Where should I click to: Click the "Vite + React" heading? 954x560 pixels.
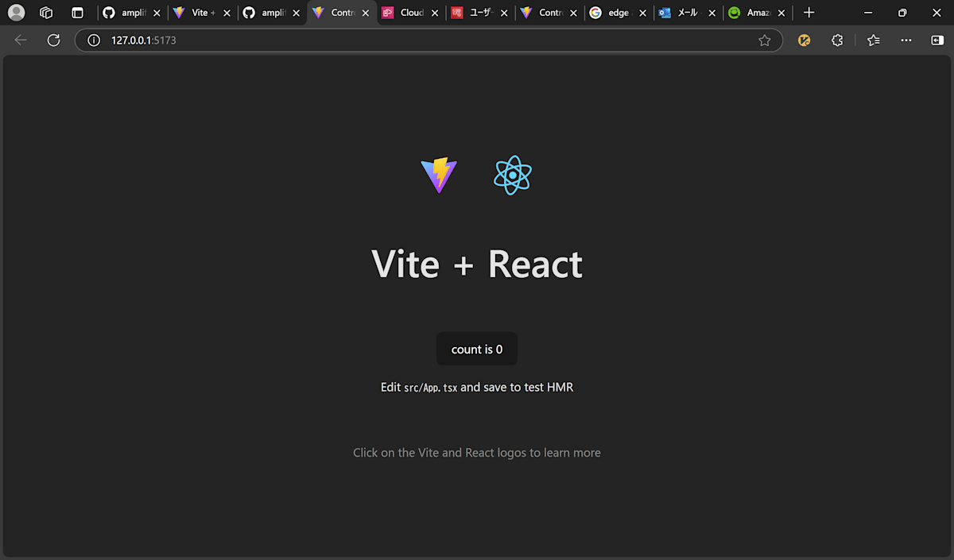tap(477, 264)
